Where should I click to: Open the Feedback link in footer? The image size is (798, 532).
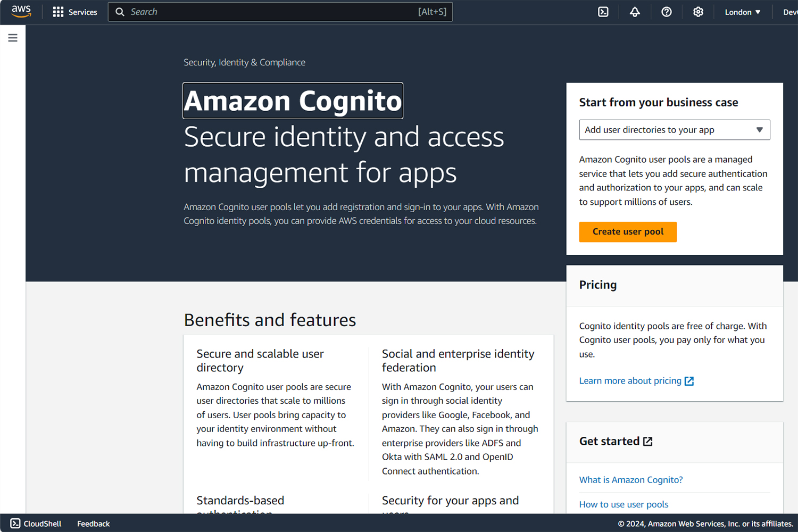click(94, 523)
